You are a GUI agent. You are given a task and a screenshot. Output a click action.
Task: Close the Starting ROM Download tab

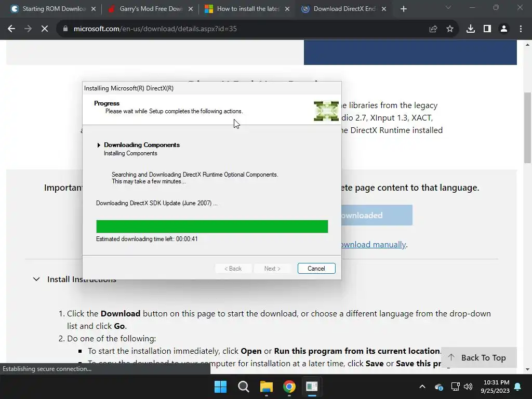click(x=94, y=9)
